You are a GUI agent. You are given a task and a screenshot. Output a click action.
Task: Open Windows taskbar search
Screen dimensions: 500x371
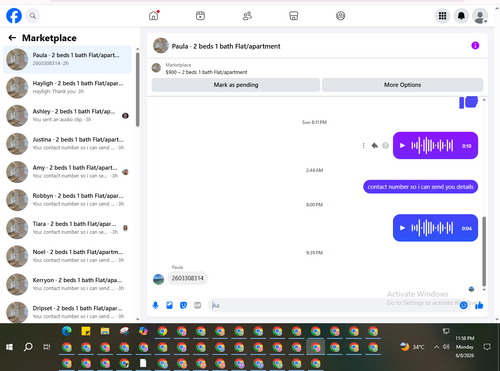(x=28, y=347)
